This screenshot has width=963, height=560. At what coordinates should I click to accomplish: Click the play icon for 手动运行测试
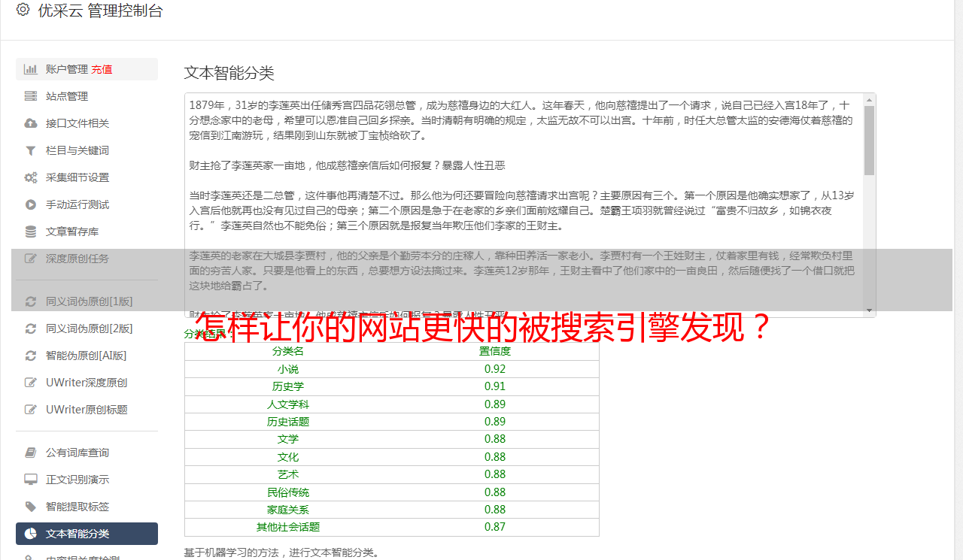point(31,204)
